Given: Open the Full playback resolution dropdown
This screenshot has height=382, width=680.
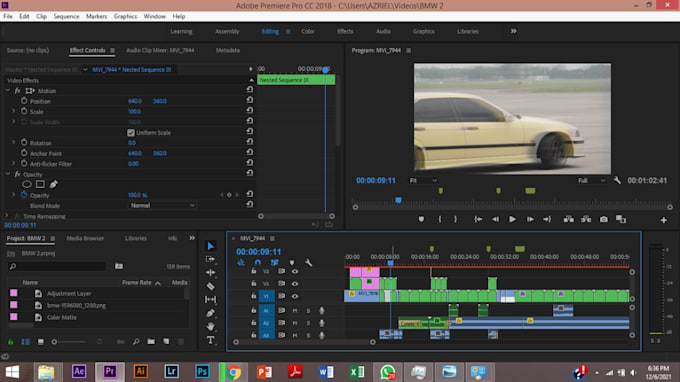Looking at the screenshot, I should [591, 180].
